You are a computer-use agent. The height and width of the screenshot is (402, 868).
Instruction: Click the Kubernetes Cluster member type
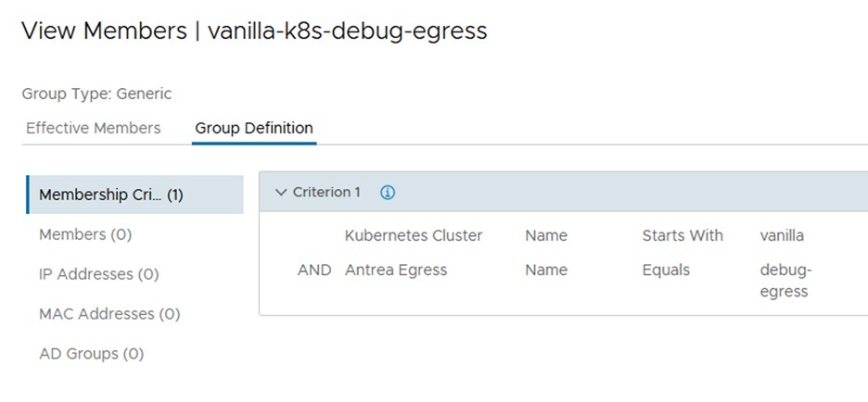pyautogui.click(x=414, y=235)
